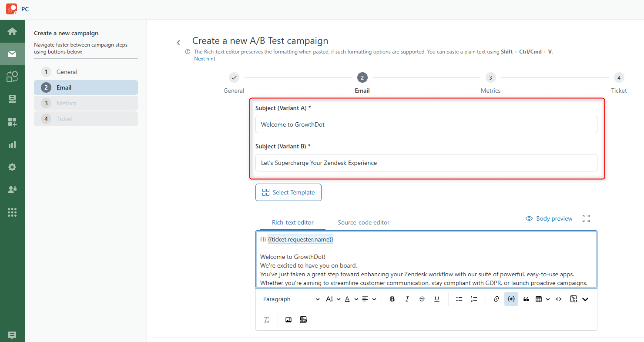Open the chat bubble icon at sidebar bottom

[12, 335]
